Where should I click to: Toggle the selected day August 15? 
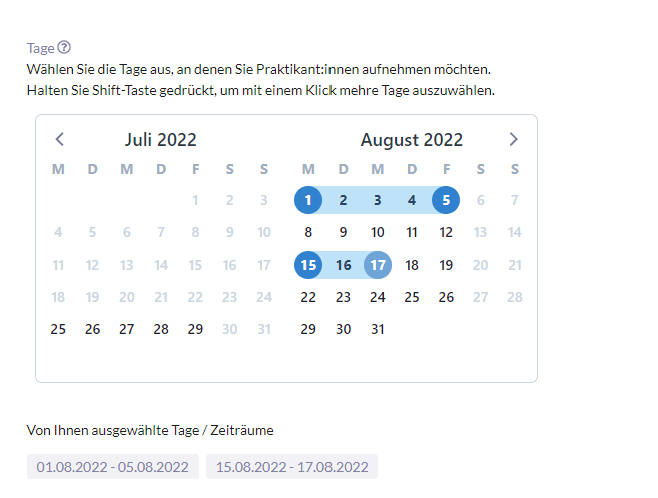click(308, 265)
